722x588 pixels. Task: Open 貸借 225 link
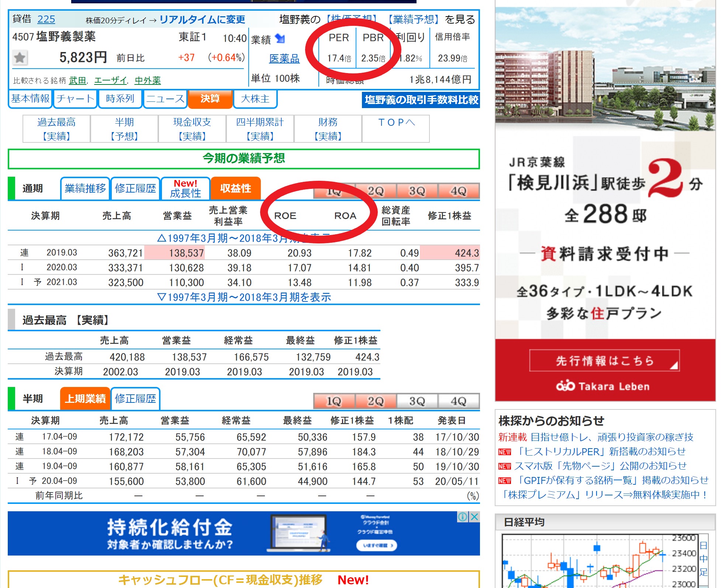(46, 19)
